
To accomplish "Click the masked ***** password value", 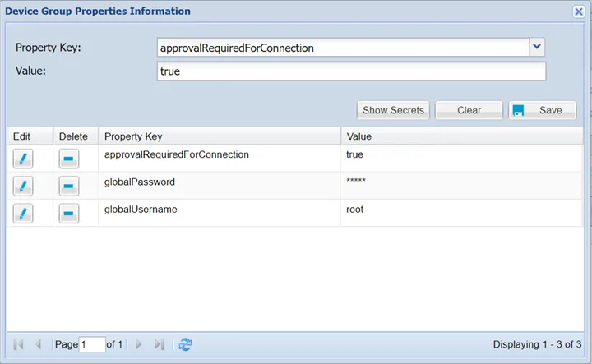I will tap(356, 181).
